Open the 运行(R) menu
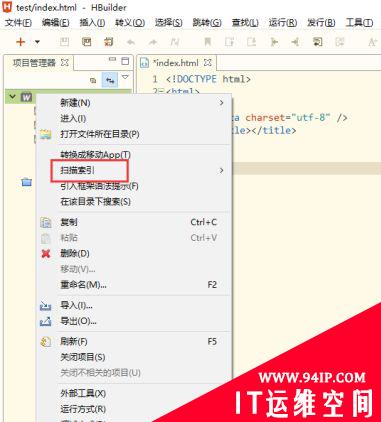The width and height of the screenshot is (381, 422). [283, 23]
